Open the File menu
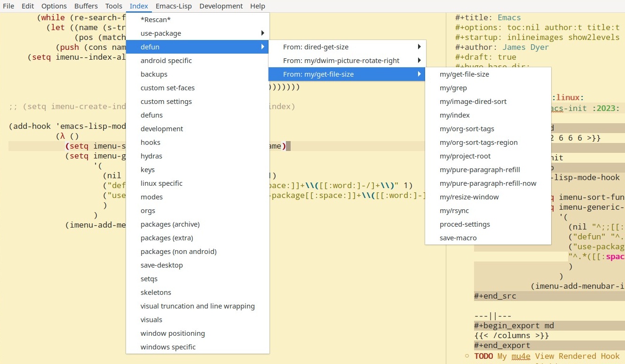Viewport: 625px width, 364px height. (x=8, y=6)
